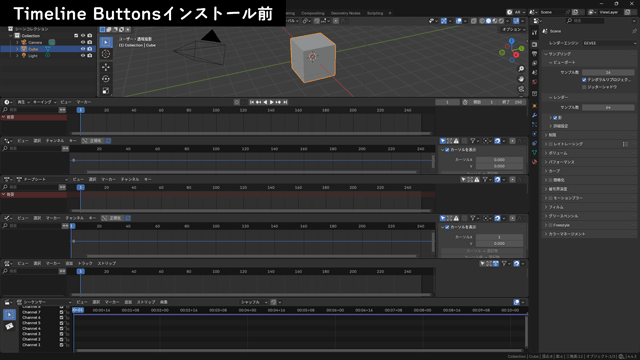The width and height of the screenshot is (640, 360).
Task: Open the Keying menu in timeline header
Action: (x=42, y=102)
